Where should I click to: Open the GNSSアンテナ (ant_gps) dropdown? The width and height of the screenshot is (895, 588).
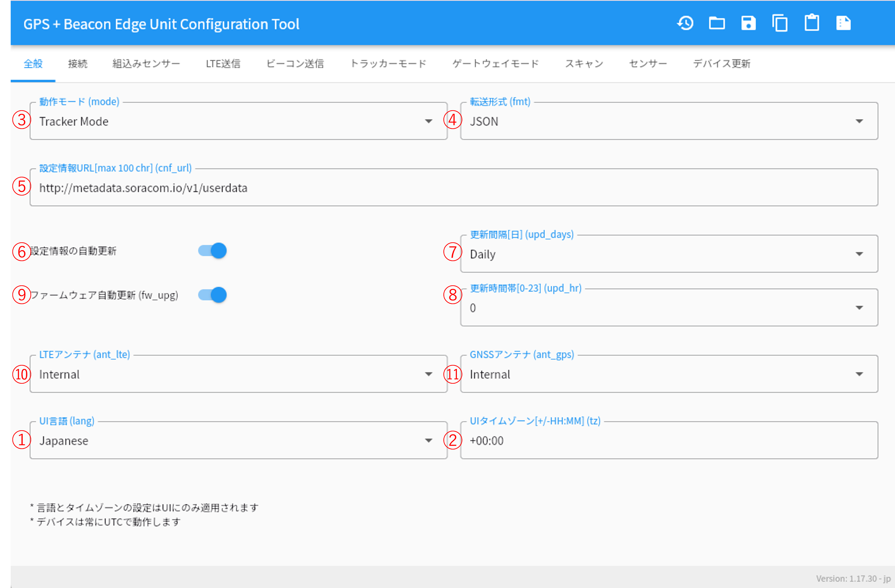coord(669,374)
